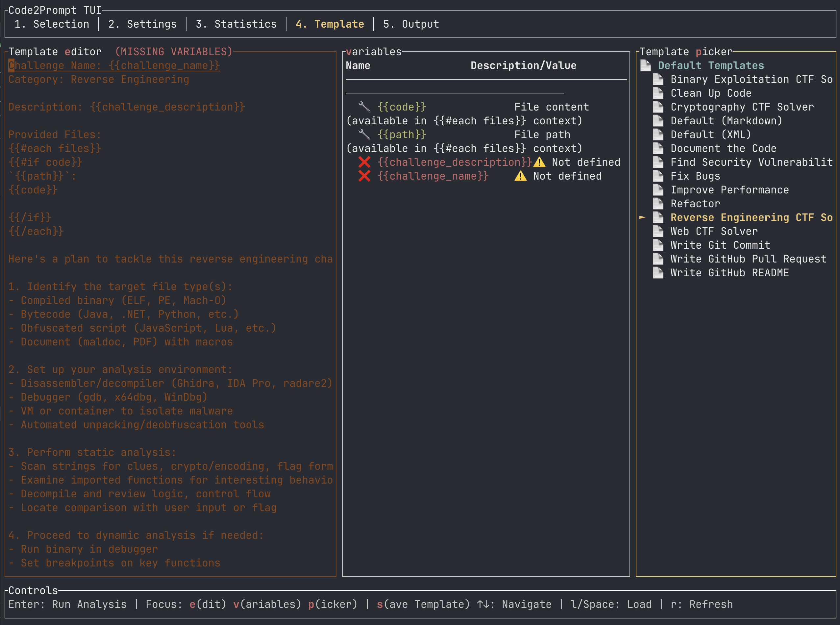Screen dimensions: 840x625
Task: Click the selection arrow marker in Template picker
Action: point(643,217)
